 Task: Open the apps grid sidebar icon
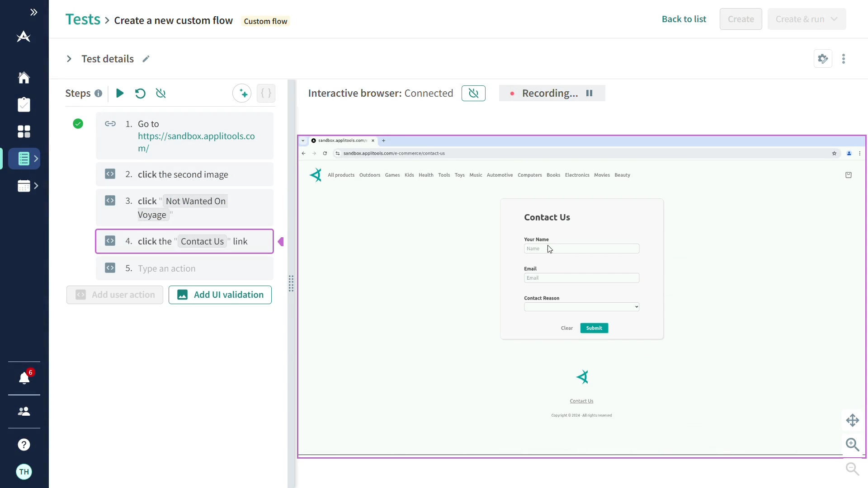24,131
